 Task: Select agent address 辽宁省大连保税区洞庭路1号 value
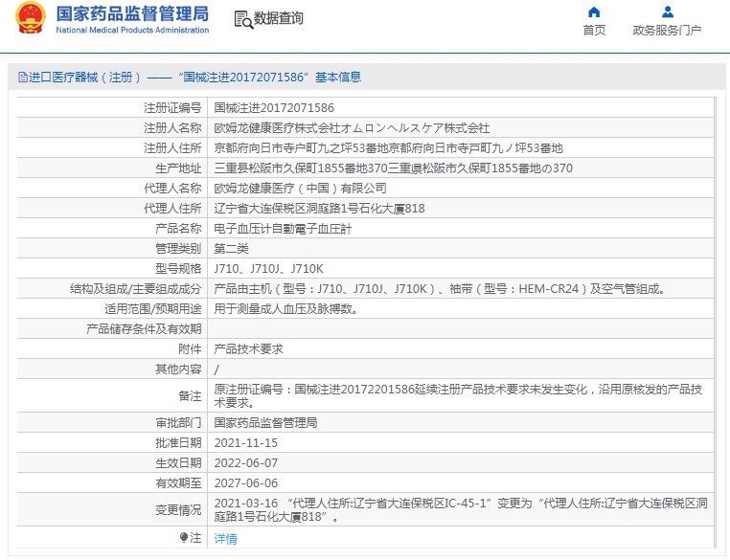[319, 208]
